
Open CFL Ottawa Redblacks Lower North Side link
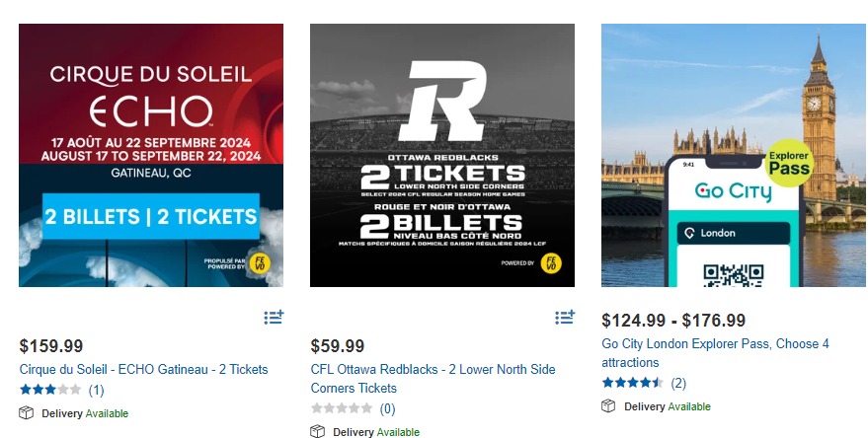(x=433, y=379)
